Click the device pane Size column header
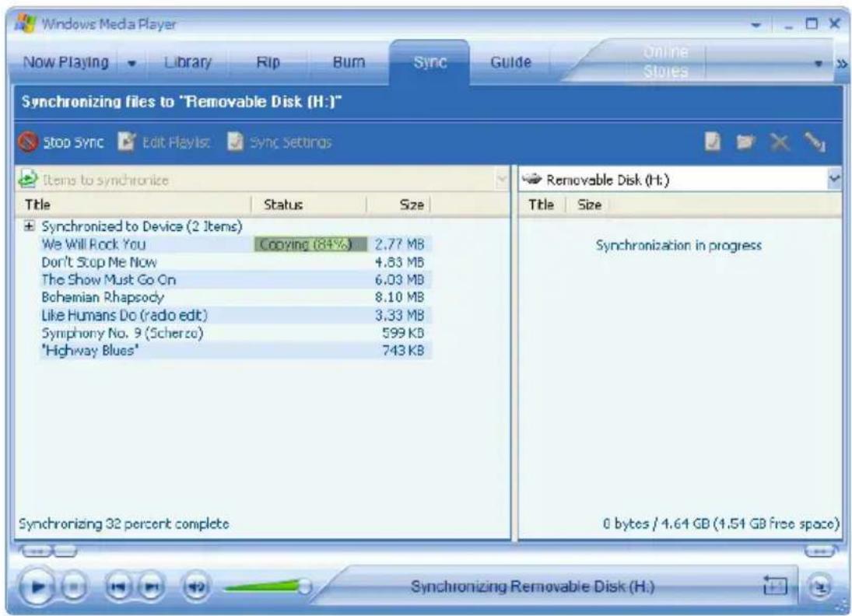Screen dimensions: 852x616 click(x=589, y=205)
